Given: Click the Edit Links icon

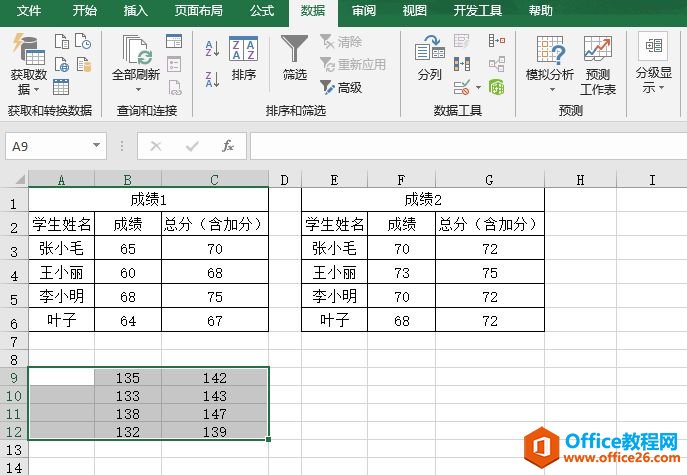Looking at the screenshot, I should point(174,88).
